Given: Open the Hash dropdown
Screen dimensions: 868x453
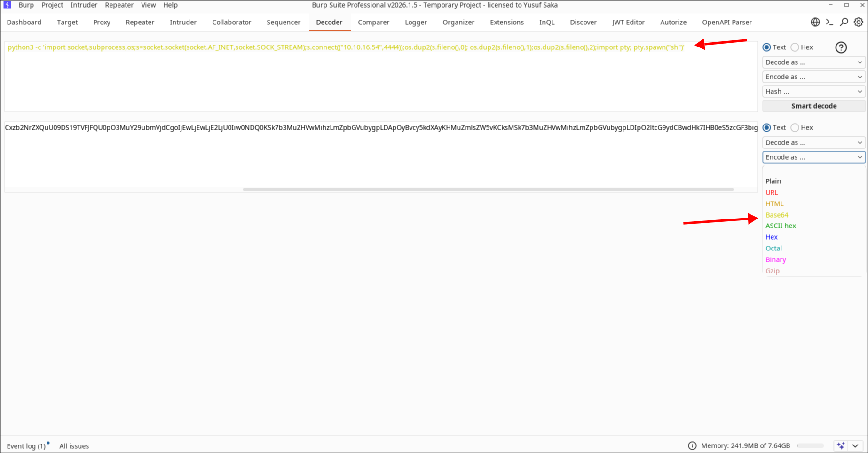Looking at the screenshot, I should 813,91.
